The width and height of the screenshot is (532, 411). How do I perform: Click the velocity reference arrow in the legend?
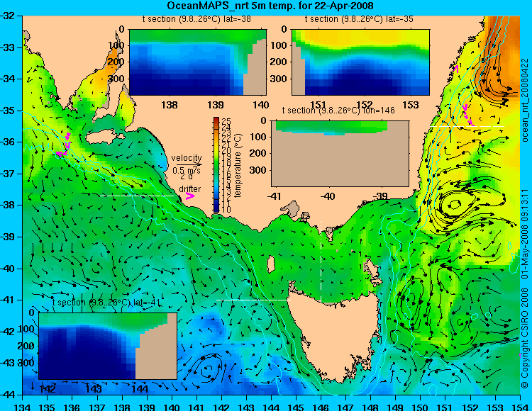click(x=189, y=164)
